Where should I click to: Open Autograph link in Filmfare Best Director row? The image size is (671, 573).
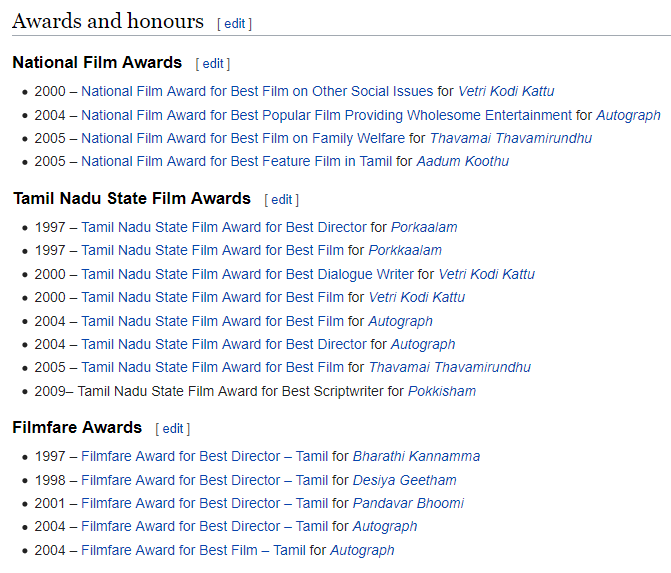pos(385,527)
